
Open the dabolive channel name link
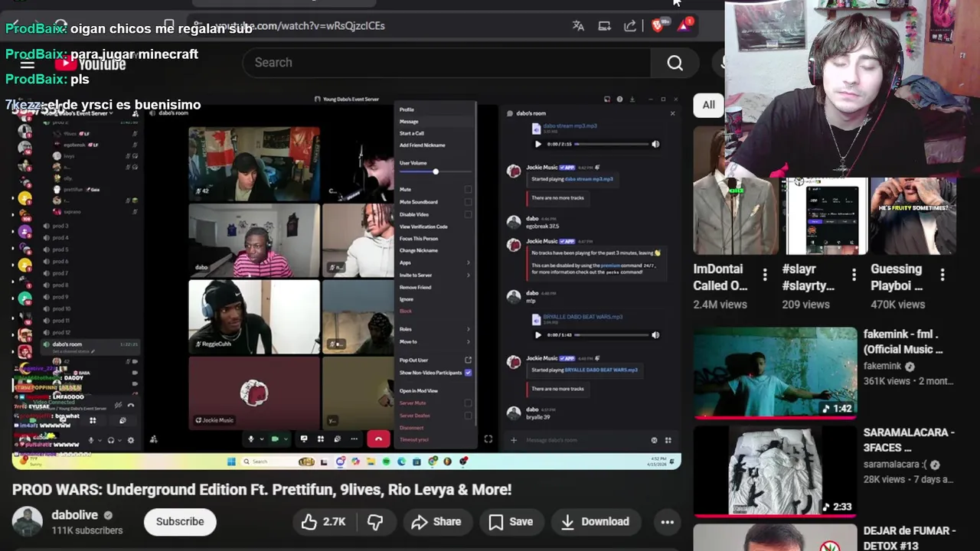74,515
